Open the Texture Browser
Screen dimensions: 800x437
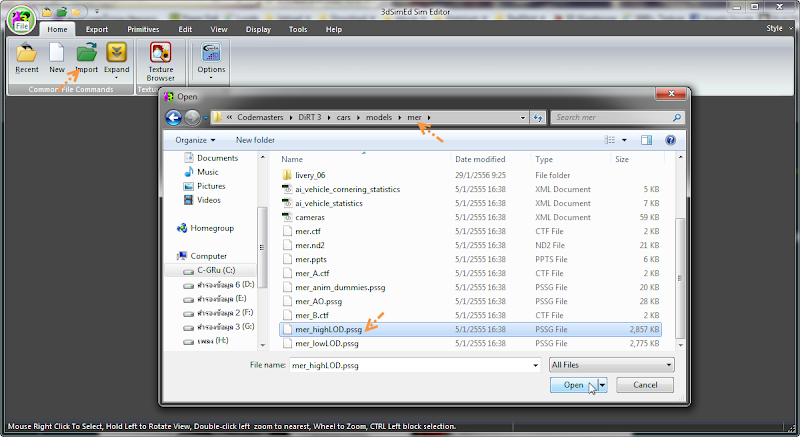coord(160,62)
